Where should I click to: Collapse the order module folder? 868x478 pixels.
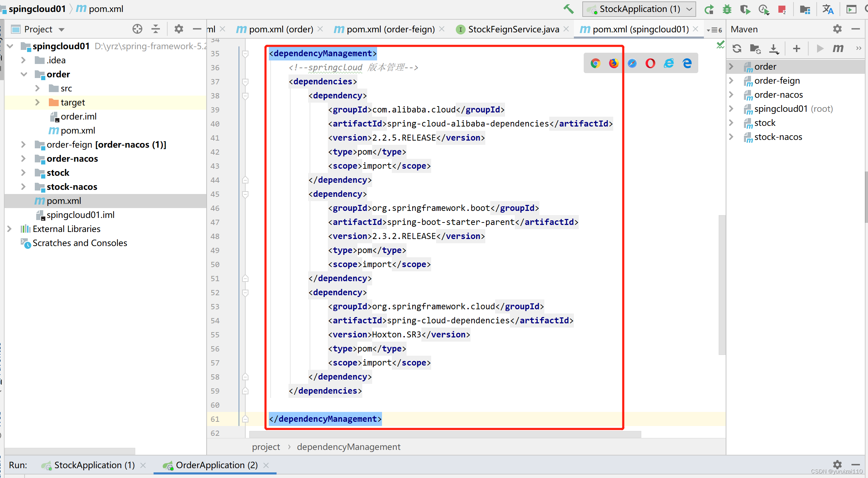(x=24, y=74)
